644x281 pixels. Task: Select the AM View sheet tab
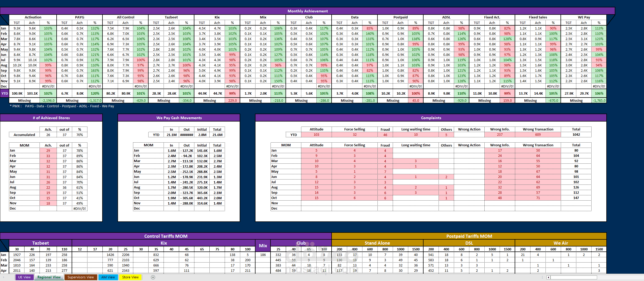point(108,277)
